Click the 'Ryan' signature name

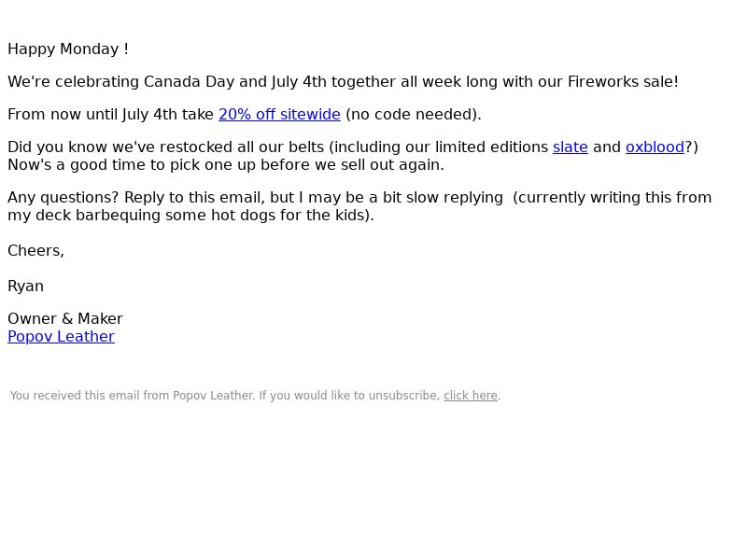(x=26, y=287)
